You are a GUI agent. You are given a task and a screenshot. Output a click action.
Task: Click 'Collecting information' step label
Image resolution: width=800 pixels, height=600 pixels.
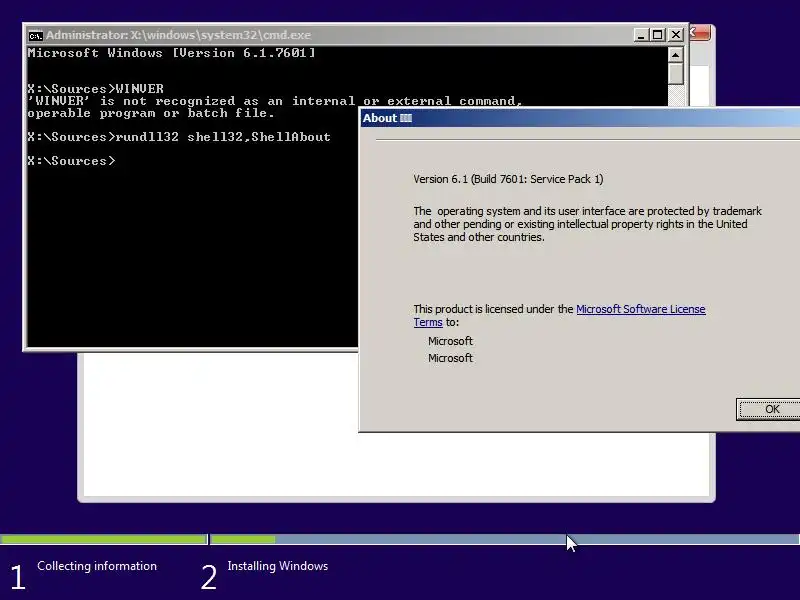pos(97,566)
